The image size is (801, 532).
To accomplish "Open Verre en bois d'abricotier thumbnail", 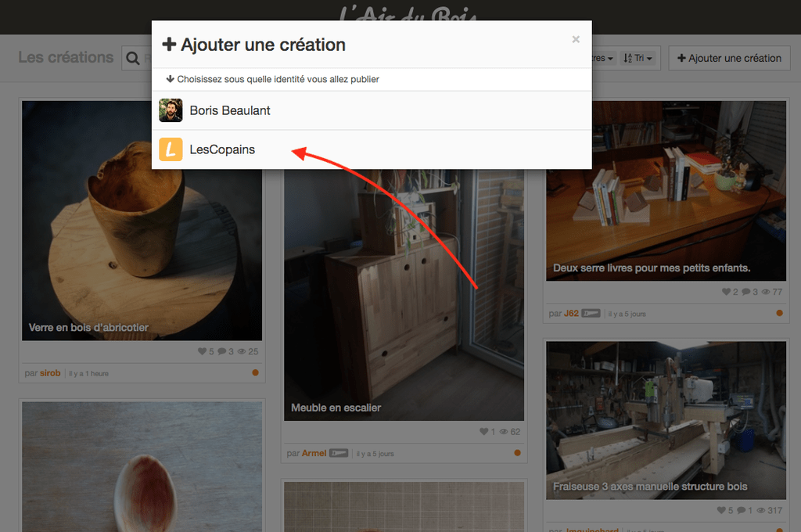I will (x=142, y=221).
